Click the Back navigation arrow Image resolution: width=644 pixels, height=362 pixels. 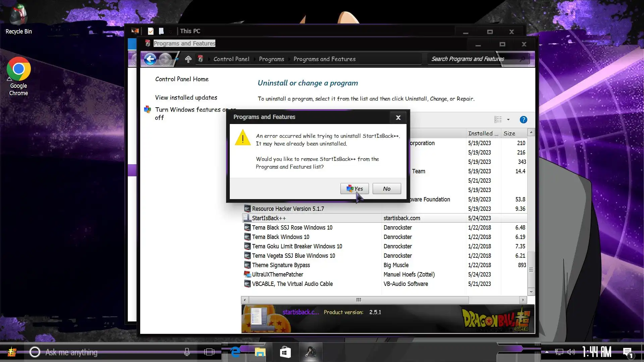(150, 59)
